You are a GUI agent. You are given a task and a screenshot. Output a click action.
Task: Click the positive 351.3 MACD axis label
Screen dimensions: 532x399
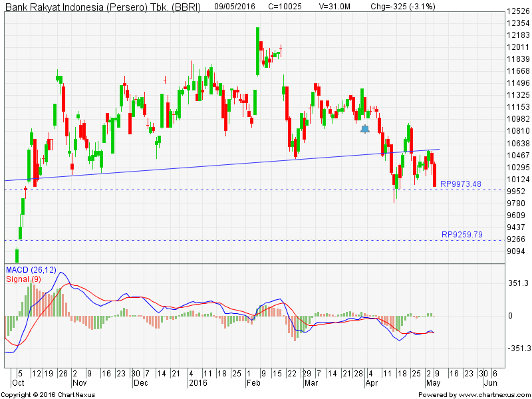click(518, 283)
